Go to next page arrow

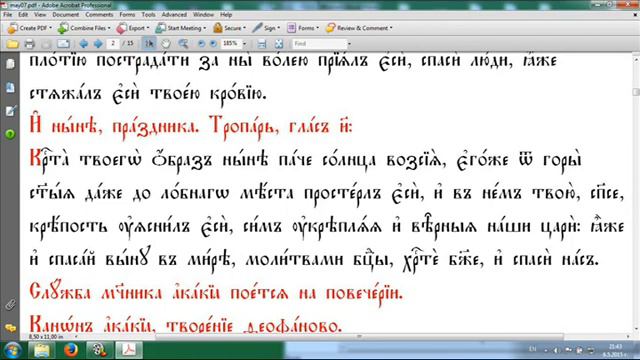click(98, 44)
